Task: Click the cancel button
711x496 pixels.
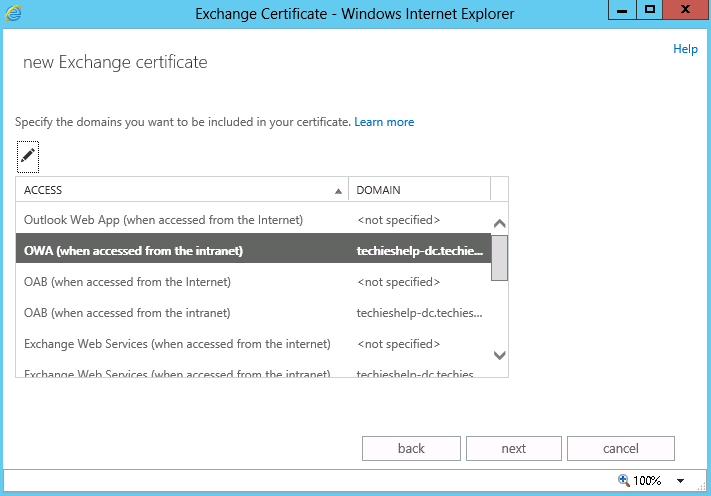Action: pyautogui.click(x=621, y=448)
